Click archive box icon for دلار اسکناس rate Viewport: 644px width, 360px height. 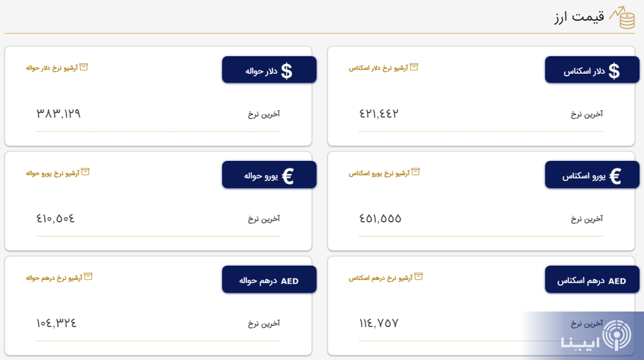(x=414, y=67)
